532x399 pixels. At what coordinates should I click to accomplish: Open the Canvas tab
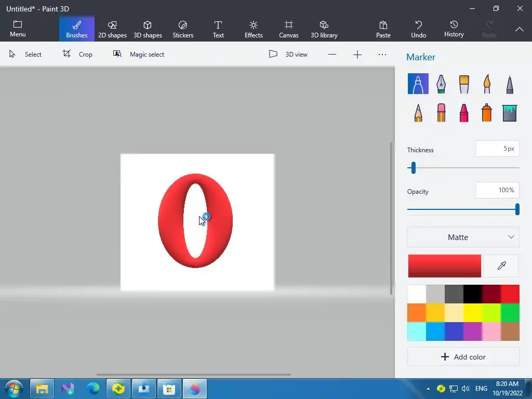click(289, 29)
